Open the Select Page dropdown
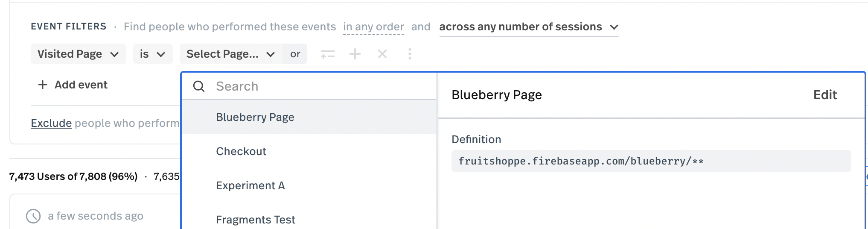868x229 pixels. [x=231, y=54]
